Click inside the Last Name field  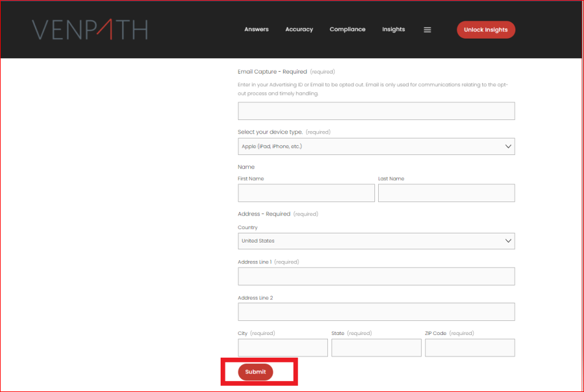(x=446, y=193)
